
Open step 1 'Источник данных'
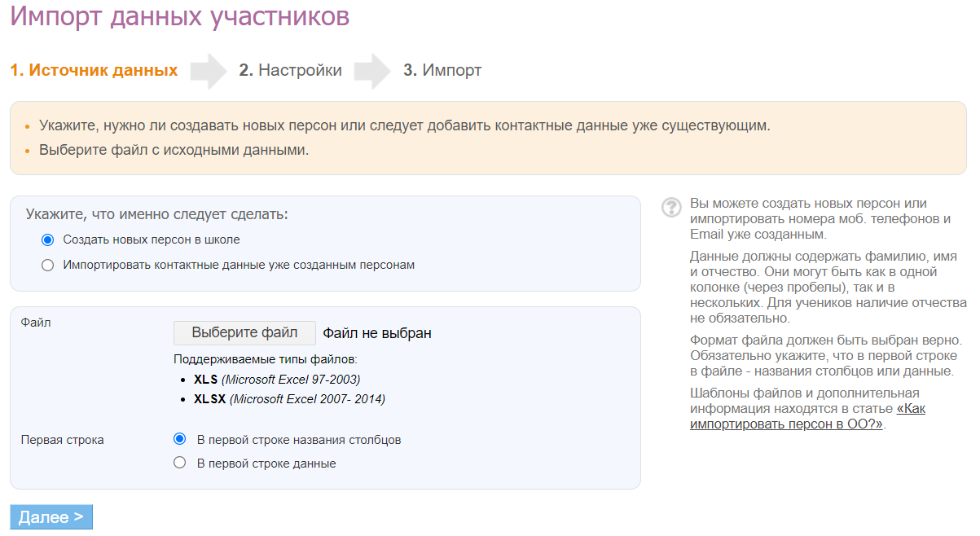coord(94,71)
